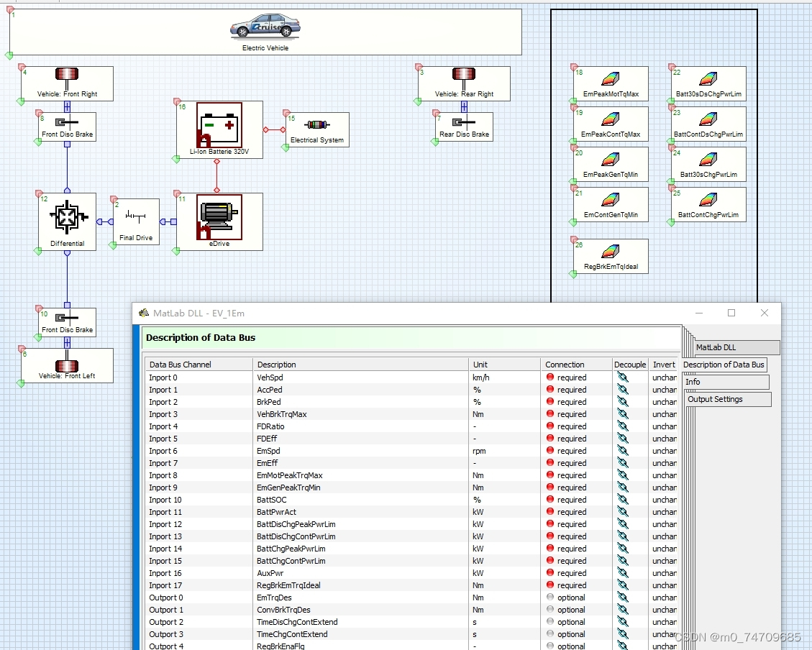Screen dimensions: 812x650
Task: Select the eDrive motor icon
Action: coord(219,217)
